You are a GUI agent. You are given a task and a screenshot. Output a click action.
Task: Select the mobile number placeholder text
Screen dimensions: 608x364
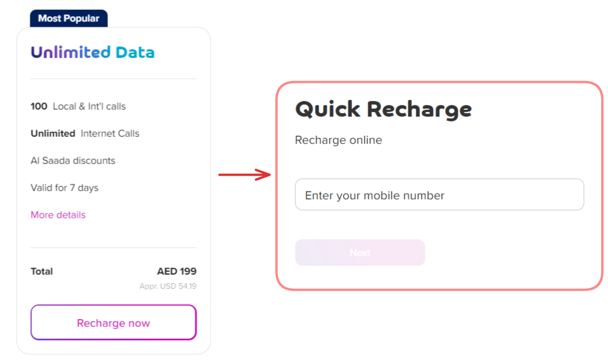[x=374, y=195]
